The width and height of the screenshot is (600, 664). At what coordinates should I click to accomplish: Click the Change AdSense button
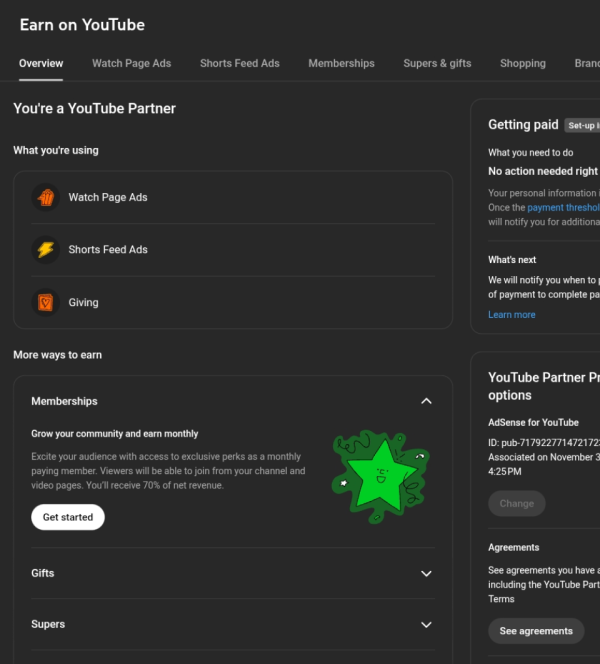coord(516,503)
